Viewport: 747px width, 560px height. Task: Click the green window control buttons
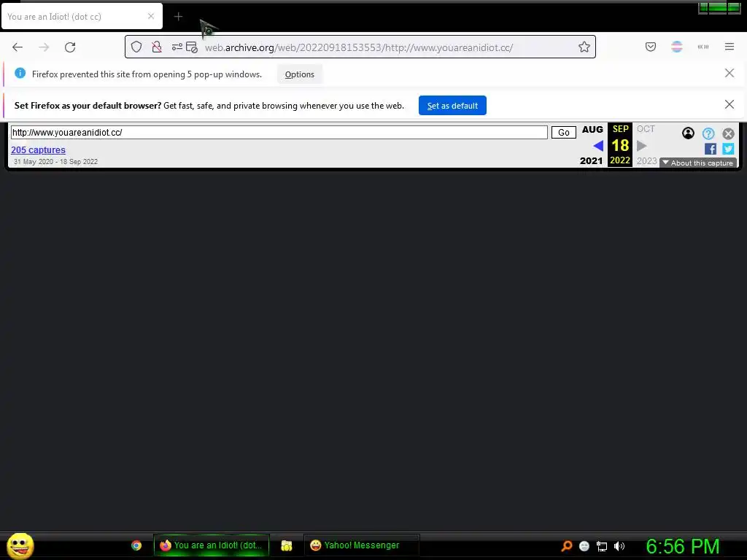coord(719,7)
